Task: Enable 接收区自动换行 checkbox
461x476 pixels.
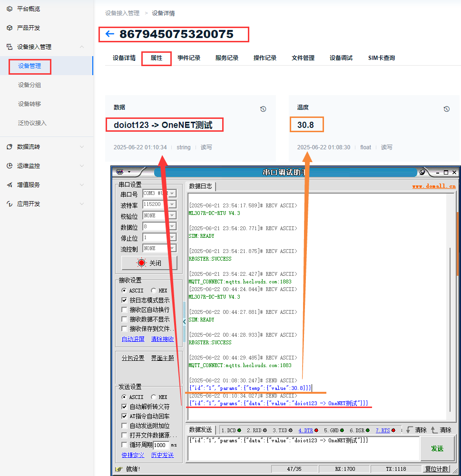Action: click(125, 310)
